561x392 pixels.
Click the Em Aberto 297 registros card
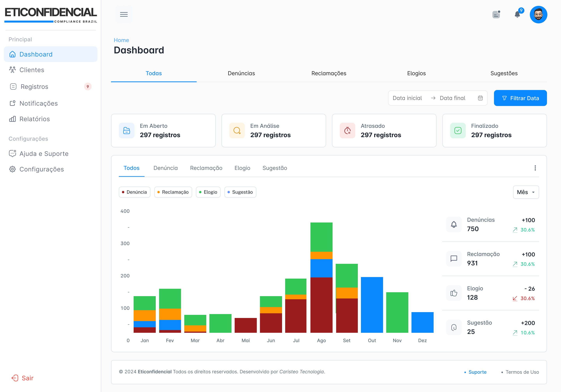(x=163, y=131)
